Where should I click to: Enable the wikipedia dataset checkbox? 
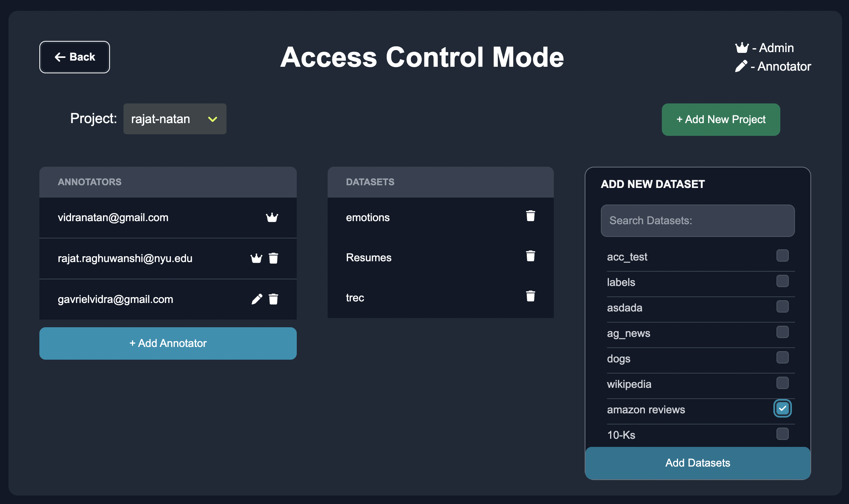[x=782, y=383]
